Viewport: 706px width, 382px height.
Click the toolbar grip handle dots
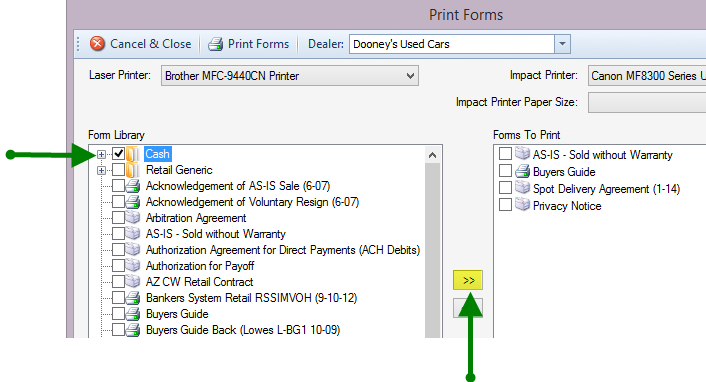pyautogui.click(x=78, y=44)
